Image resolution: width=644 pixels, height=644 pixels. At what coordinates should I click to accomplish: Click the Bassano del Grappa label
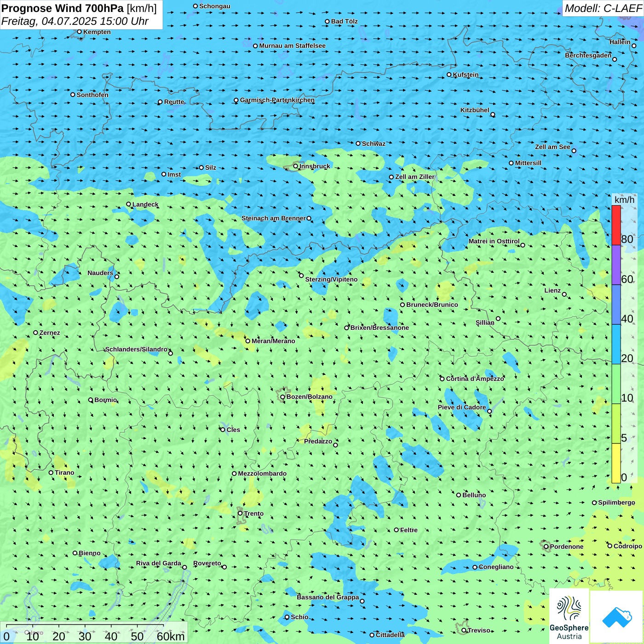tap(328, 597)
